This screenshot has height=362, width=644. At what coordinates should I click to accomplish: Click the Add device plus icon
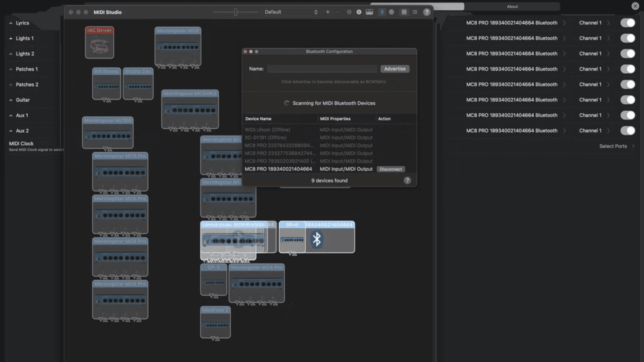point(327,12)
